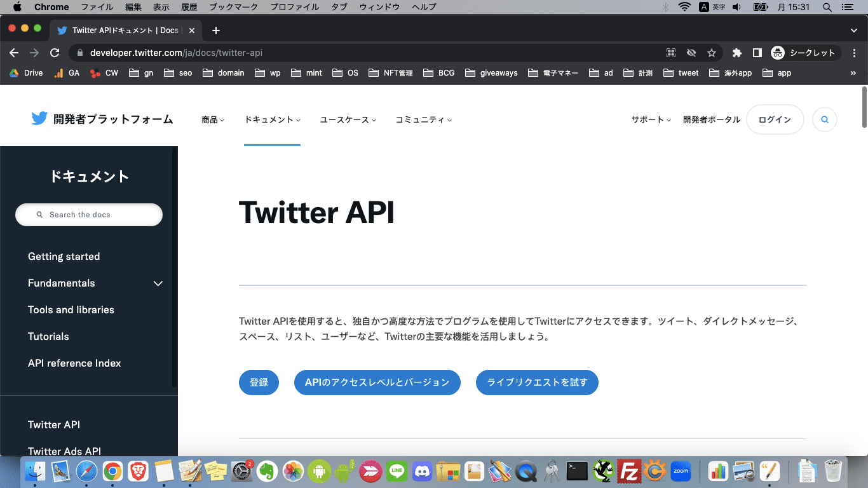Expand the 商品 dropdown menu
Image resolution: width=868 pixels, height=488 pixels.
click(x=213, y=119)
